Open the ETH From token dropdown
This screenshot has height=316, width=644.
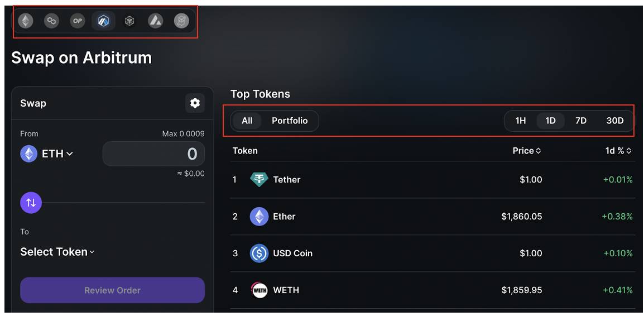tap(47, 154)
